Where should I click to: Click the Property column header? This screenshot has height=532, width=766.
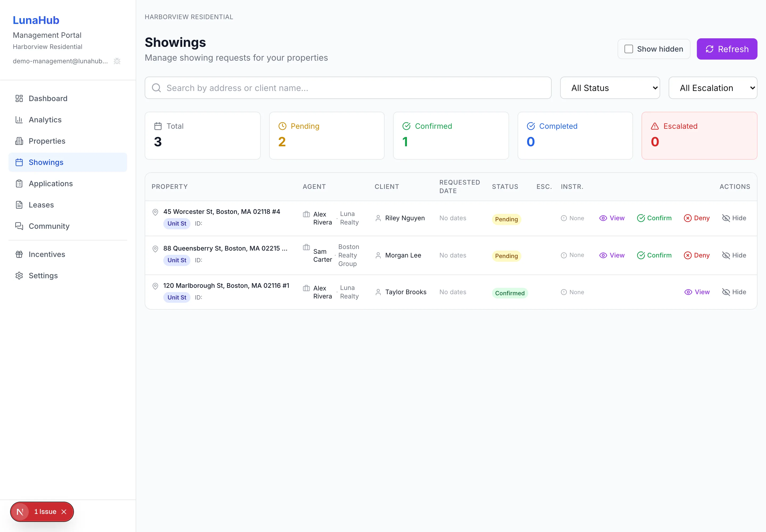click(x=170, y=187)
